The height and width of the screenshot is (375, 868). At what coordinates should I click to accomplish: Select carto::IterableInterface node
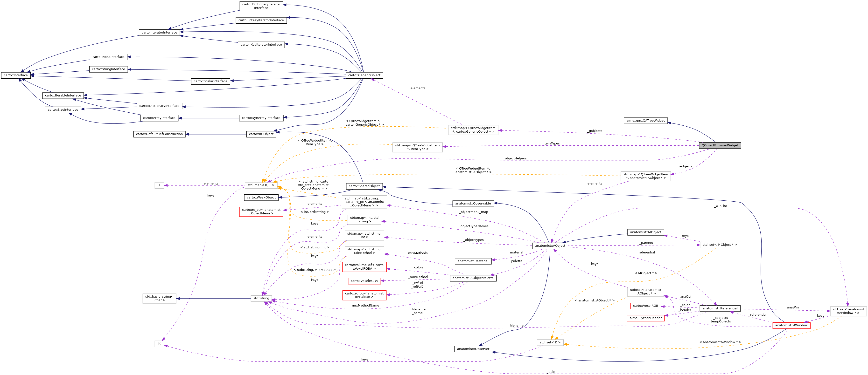[63, 95]
